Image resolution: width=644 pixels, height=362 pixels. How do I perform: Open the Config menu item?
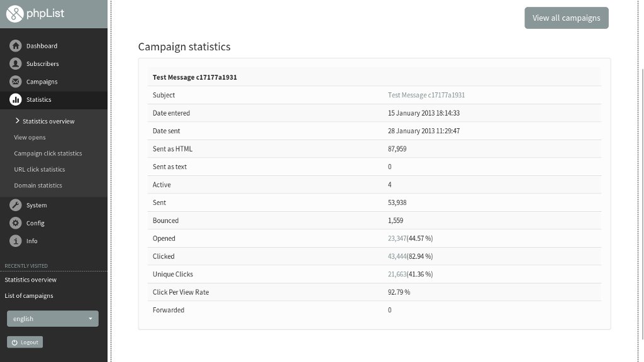(53, 223)
